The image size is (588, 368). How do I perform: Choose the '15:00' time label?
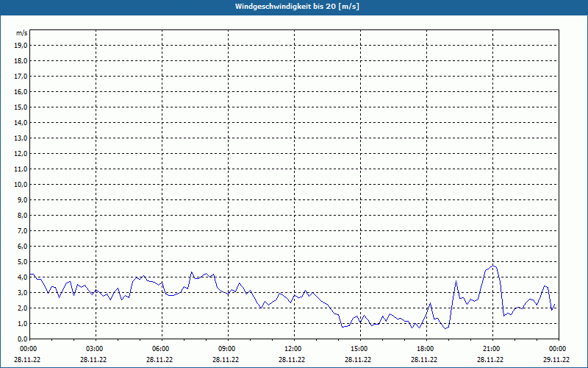coord(360,349)
